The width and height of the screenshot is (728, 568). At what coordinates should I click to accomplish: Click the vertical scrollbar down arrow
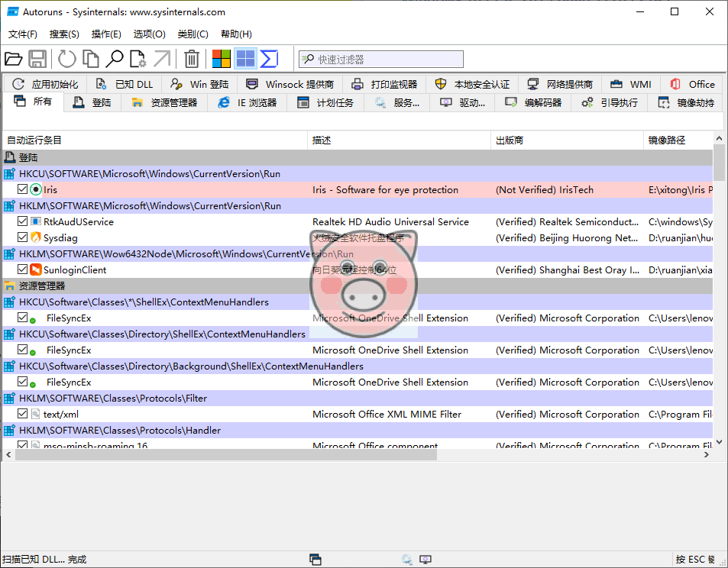click(719, 442)
